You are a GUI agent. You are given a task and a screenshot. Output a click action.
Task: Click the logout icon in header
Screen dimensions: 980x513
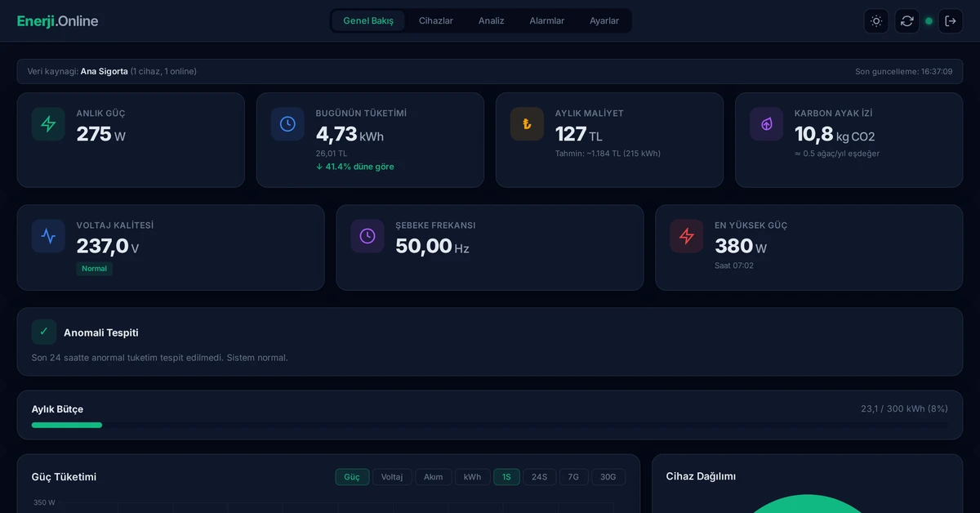[x=951, y=21]
